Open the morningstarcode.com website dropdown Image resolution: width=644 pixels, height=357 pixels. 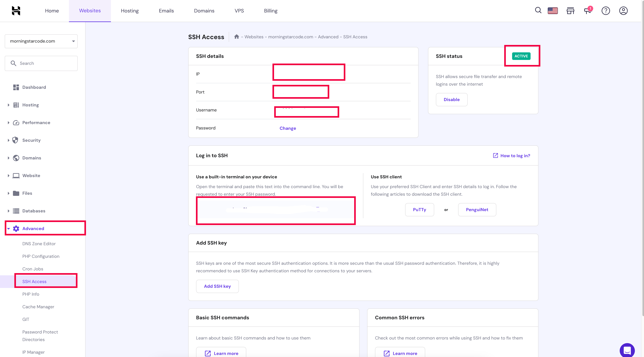[41, 41]
